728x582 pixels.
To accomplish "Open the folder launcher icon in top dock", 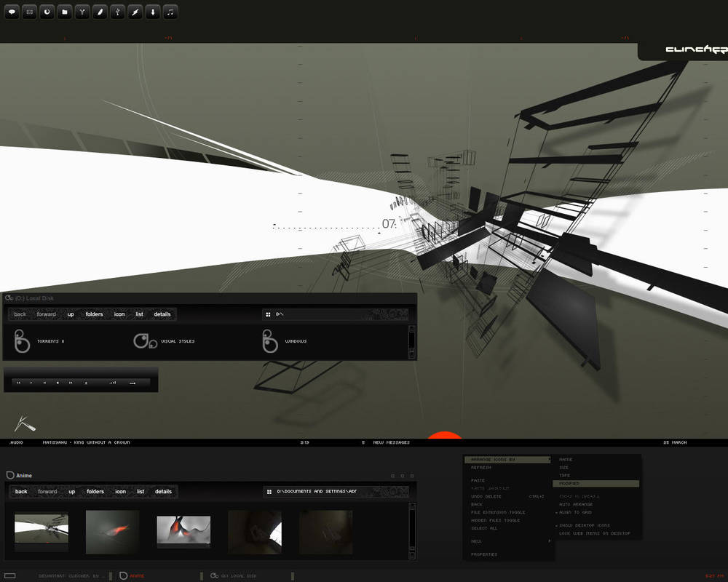I will pyautogui.click(x=65, y=12).
